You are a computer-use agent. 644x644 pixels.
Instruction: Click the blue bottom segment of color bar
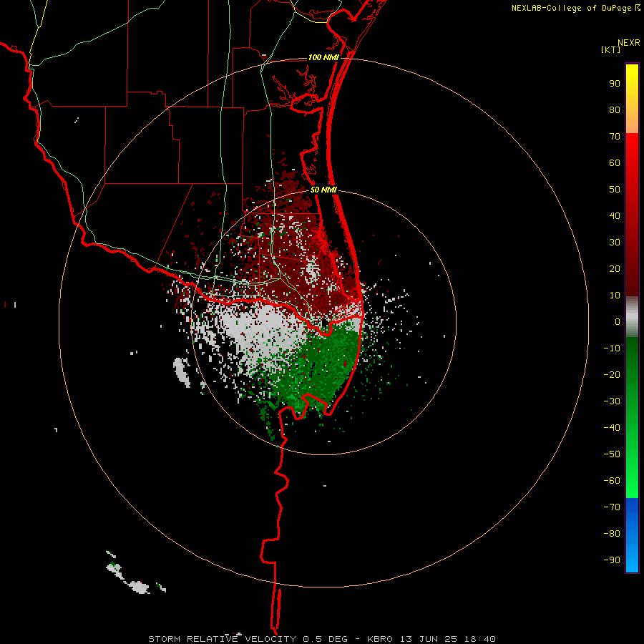pyautogui.click(x=632, y=535)
